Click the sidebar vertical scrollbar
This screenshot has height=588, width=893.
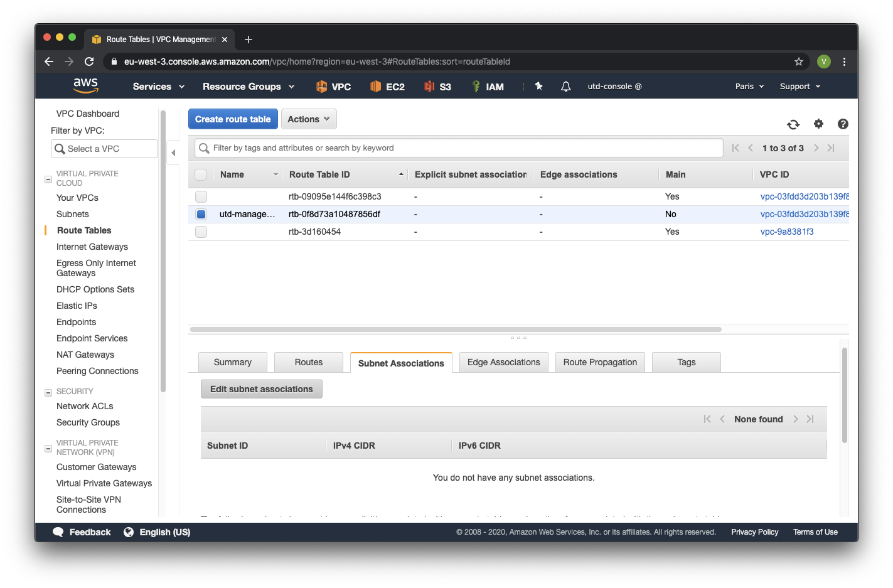[x=163, y=251]
